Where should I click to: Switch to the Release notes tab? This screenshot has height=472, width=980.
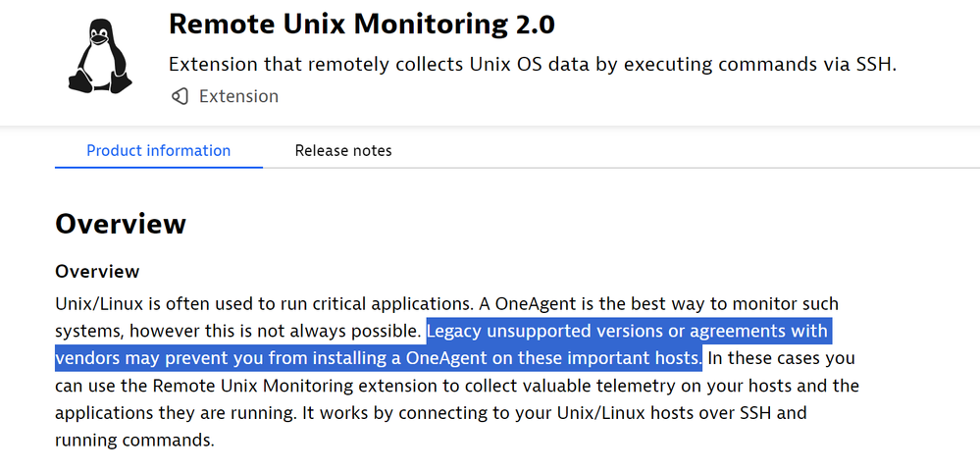pos(343,151)
